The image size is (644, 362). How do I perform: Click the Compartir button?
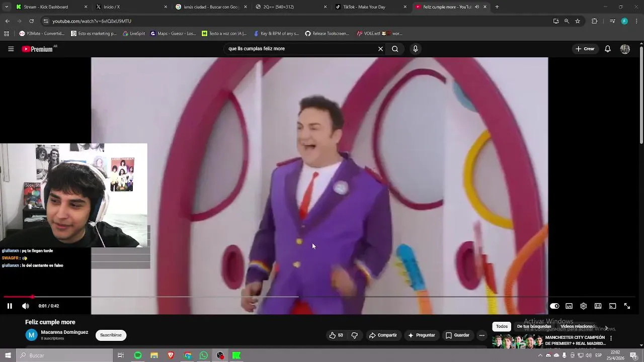(383, 335)
